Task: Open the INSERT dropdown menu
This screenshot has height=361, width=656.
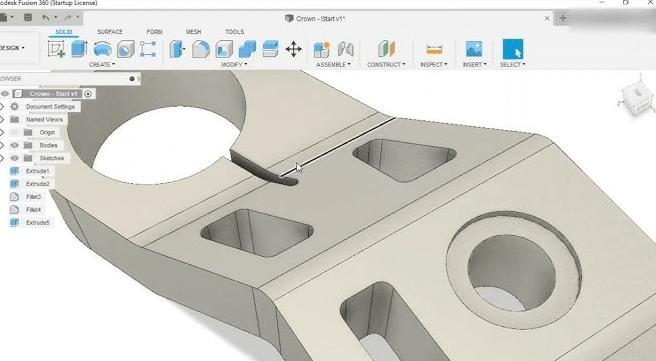Action: pyautogui.click(x=474, y=64)
